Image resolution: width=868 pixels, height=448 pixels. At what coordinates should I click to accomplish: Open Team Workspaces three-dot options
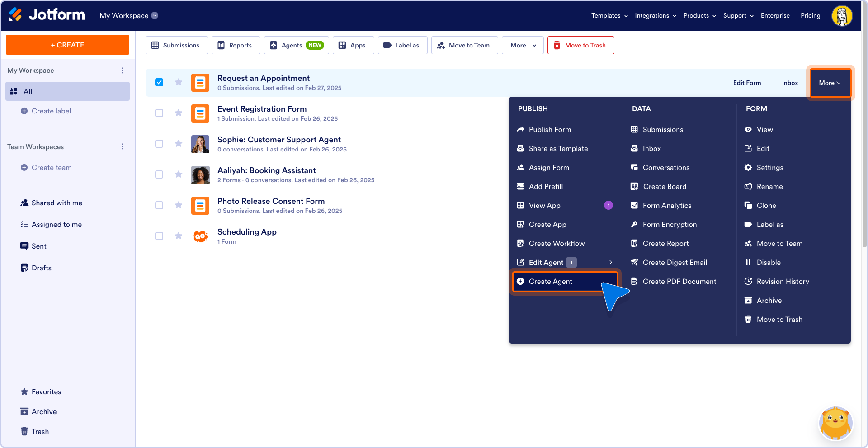tap(123, 146)
